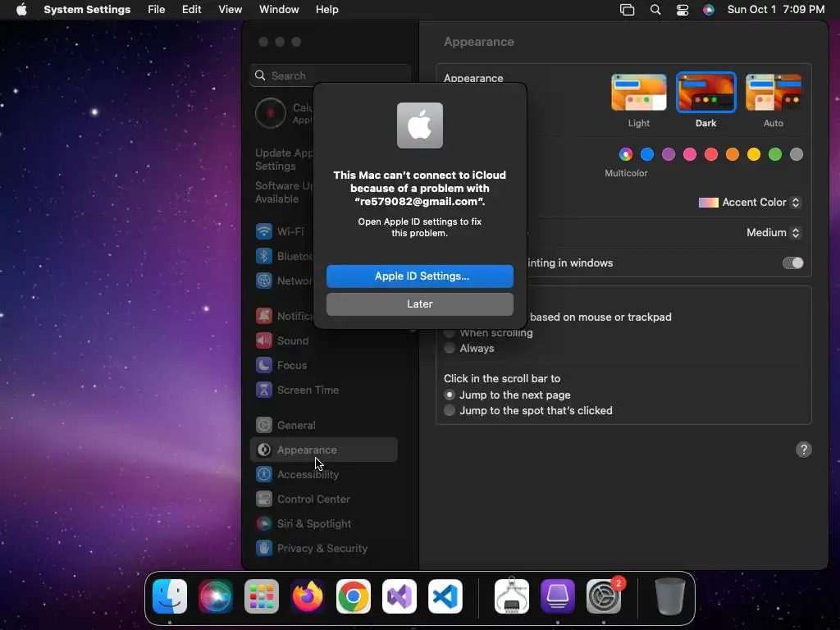Open the System Settings menu

87,10
